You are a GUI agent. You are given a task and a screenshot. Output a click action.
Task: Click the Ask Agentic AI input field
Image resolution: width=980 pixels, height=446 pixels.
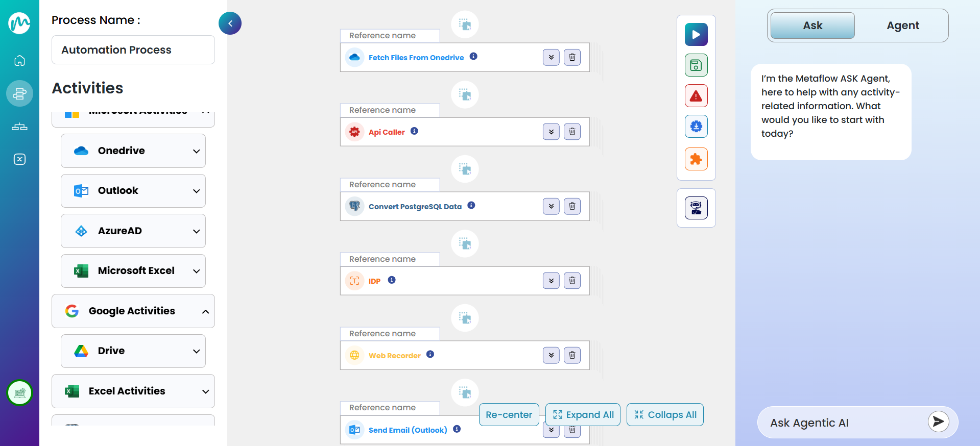(x=843, y=423)
